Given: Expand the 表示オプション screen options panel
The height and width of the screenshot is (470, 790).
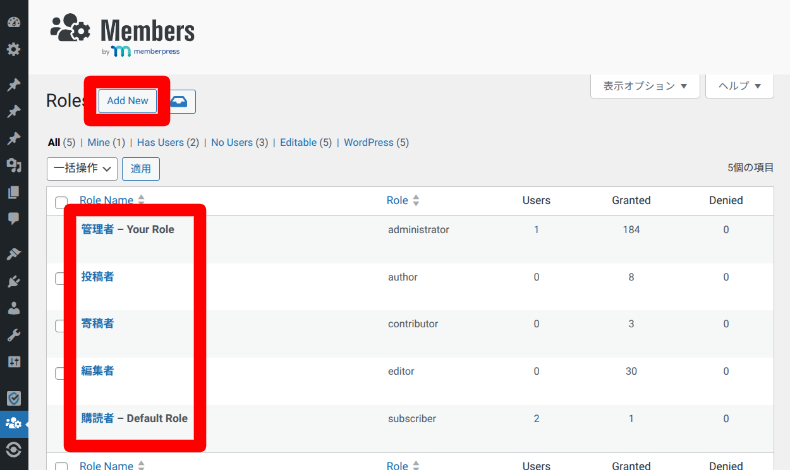Looking at the screenshot, I should pyautogui.click(x=645, y=86).
